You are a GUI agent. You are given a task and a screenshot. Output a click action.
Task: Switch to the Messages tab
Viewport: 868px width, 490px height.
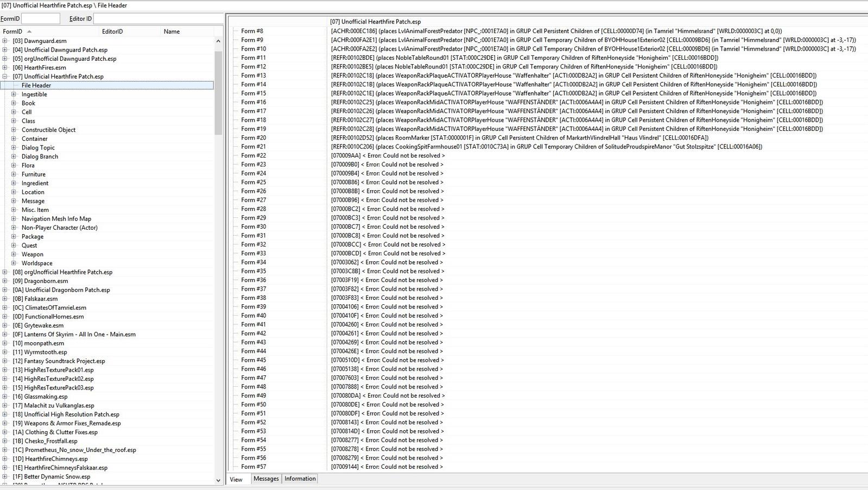266,479
